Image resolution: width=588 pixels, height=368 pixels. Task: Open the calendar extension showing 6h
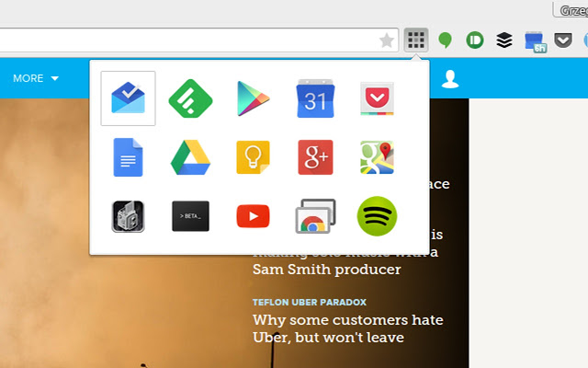click(535, 41)
